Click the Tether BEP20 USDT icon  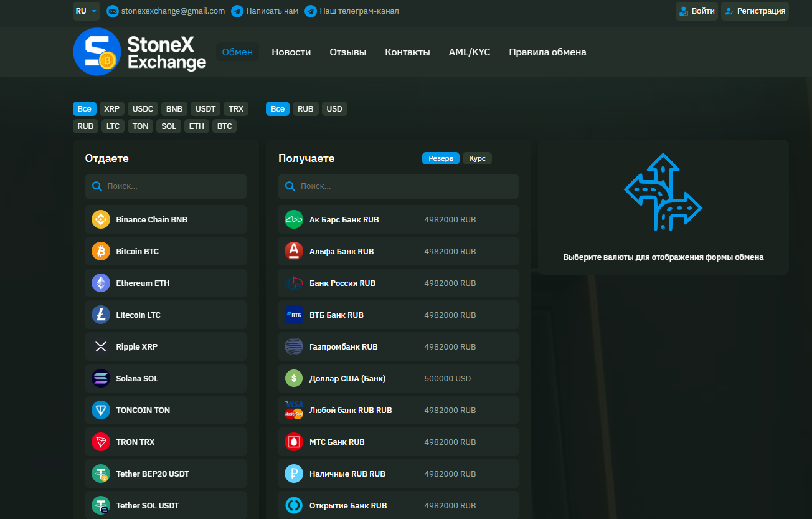tap(101, 474)
